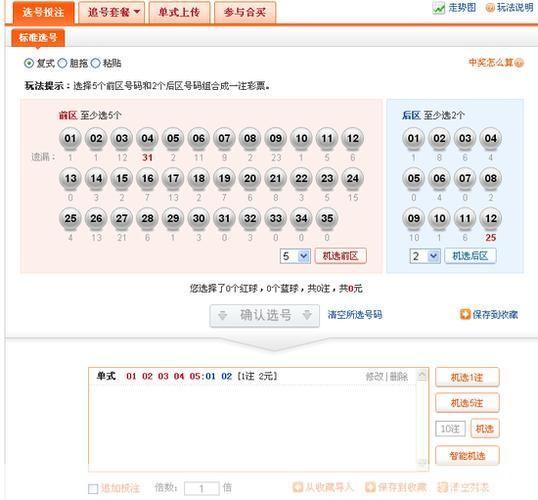Select the 标准选号 sub-tab
Image resolution: width=538 pixels, height=500 pixels.
(38, 37)
